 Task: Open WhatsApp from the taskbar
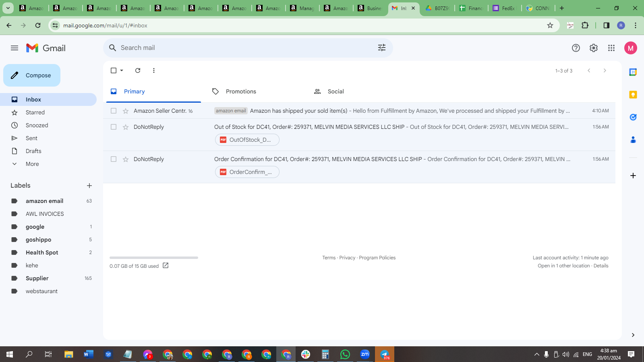point(345,354)
